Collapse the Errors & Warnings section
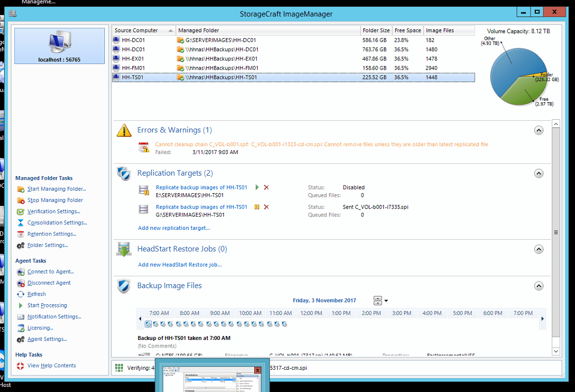This screenshot has width=575, height=392. (x=539, y=130)
